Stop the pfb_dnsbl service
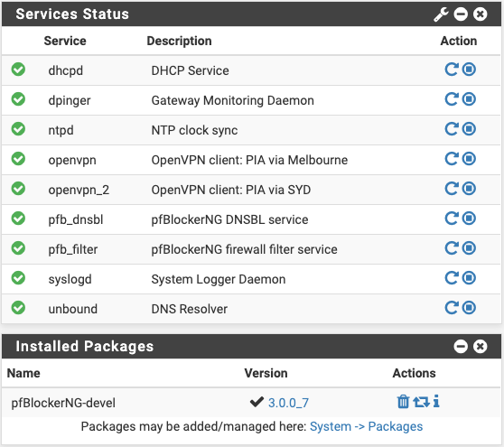The width and height of the screenshot is (504, 447). point(469,219)
